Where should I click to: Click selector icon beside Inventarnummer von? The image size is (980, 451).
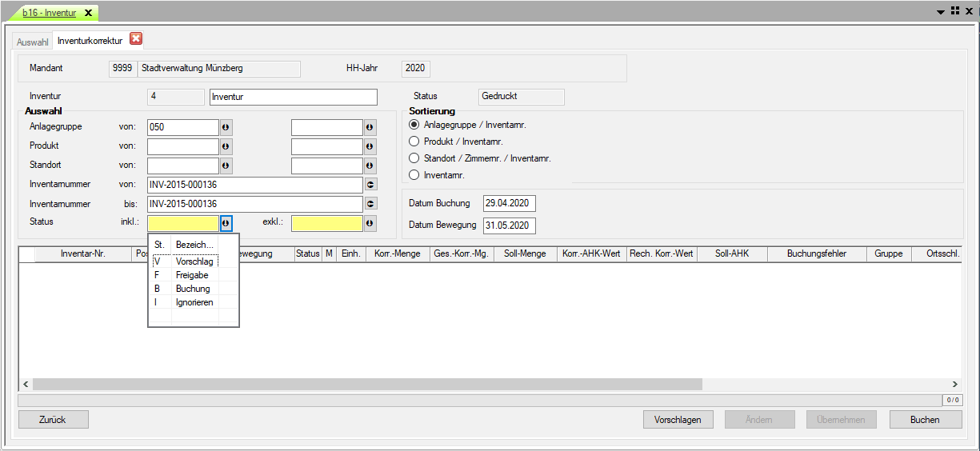pos(370,185)
